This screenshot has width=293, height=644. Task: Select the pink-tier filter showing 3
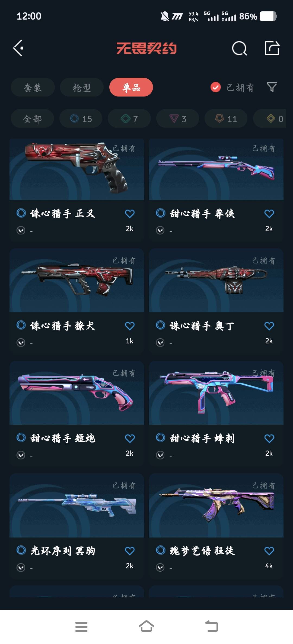point(178,118)
